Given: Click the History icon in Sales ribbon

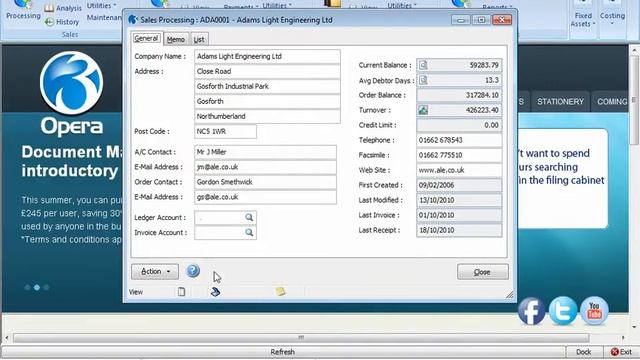Looking at the screenshot, I should tap(49, 22).
